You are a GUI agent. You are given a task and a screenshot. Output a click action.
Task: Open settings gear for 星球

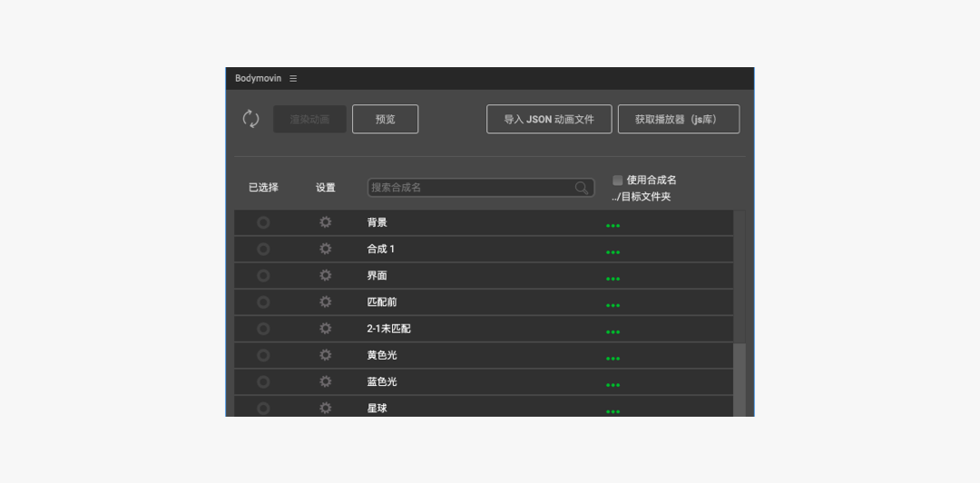(x=325, y=408)
